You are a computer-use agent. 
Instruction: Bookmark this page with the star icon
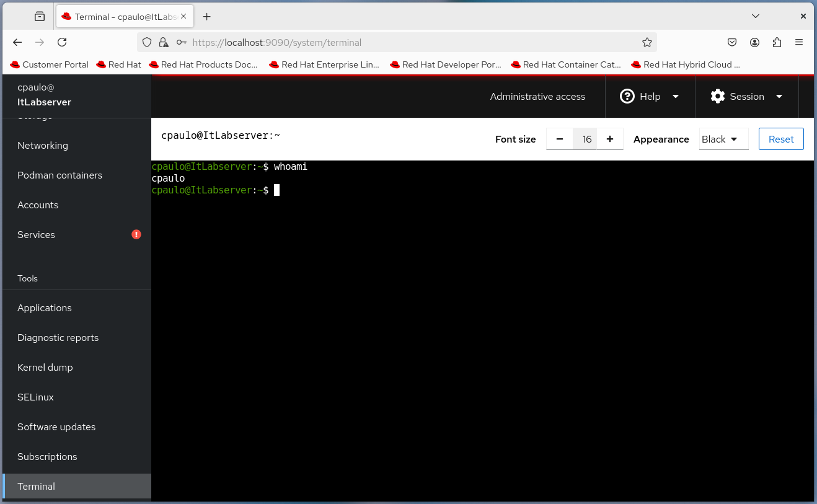[x=647, y=42]
